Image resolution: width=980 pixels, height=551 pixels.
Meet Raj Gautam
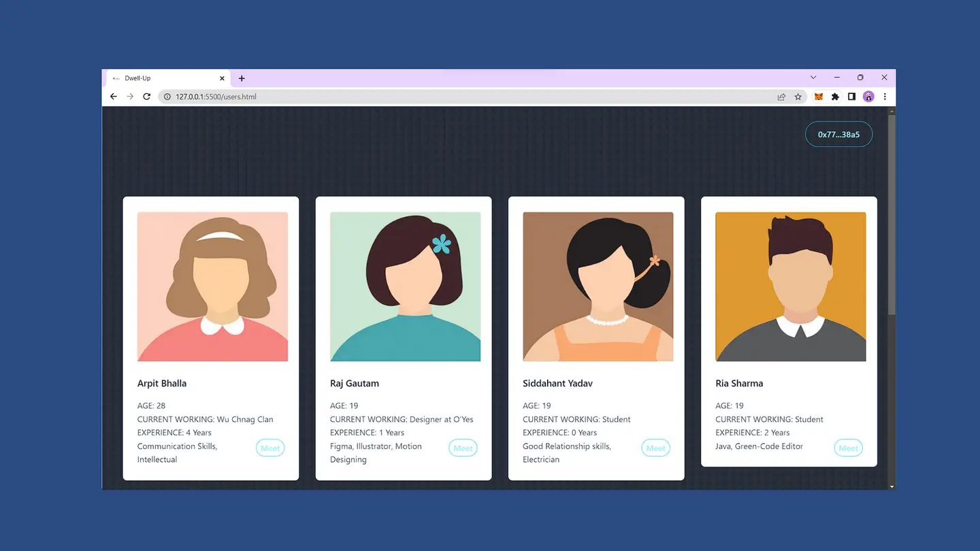[463, 448]
